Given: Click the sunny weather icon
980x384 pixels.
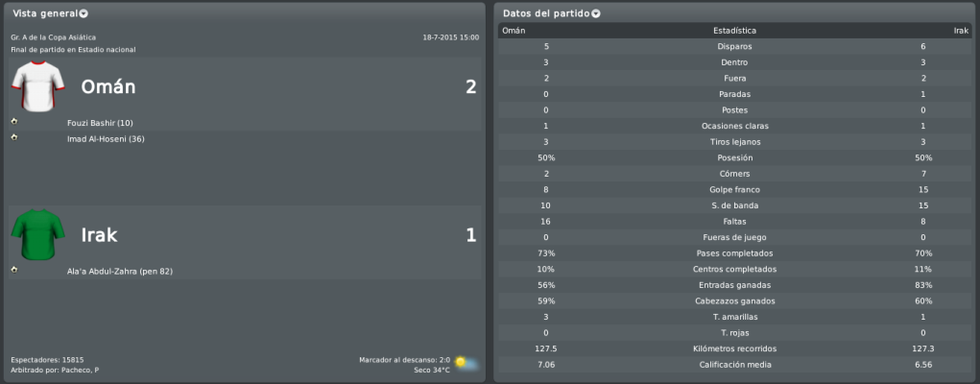Looking at the screenshot, I should (466, 364).
